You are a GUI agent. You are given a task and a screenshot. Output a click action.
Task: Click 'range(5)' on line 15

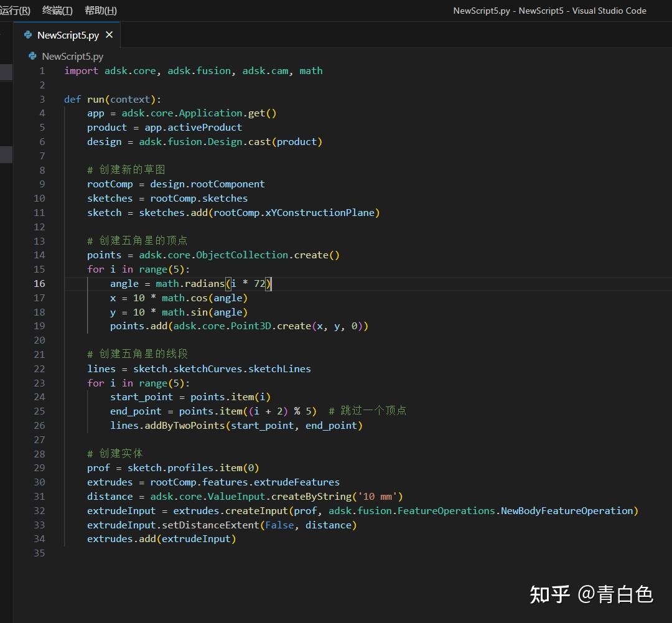162,269
